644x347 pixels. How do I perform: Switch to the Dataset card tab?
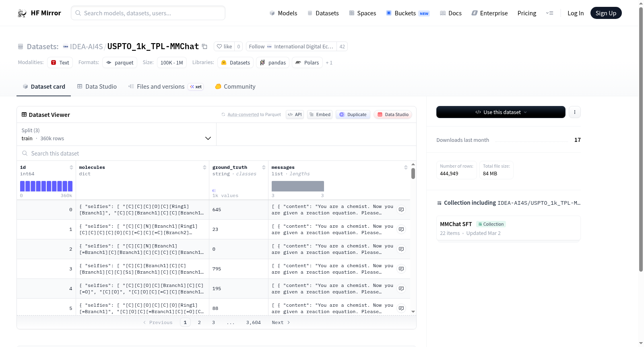pos(43,87)
